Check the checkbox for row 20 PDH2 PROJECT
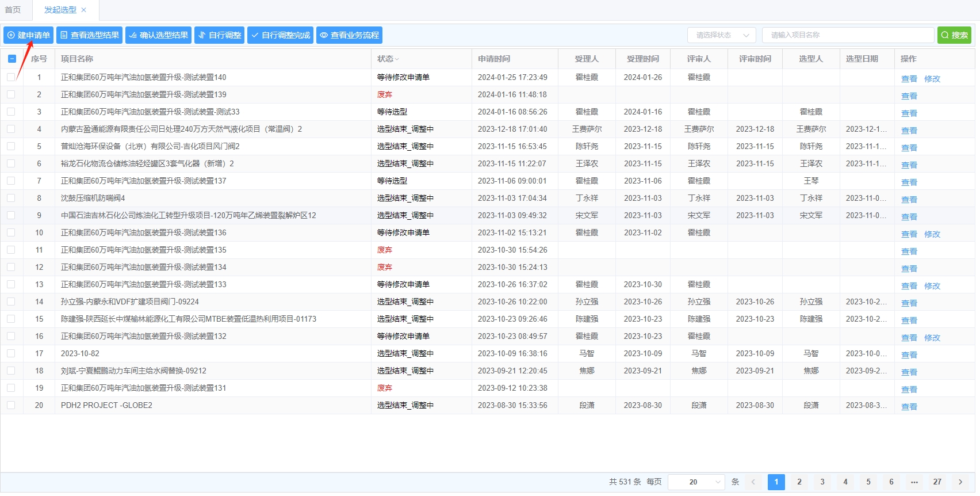The height and width of the screenshot is (496, 980). (x=12, y=405)
